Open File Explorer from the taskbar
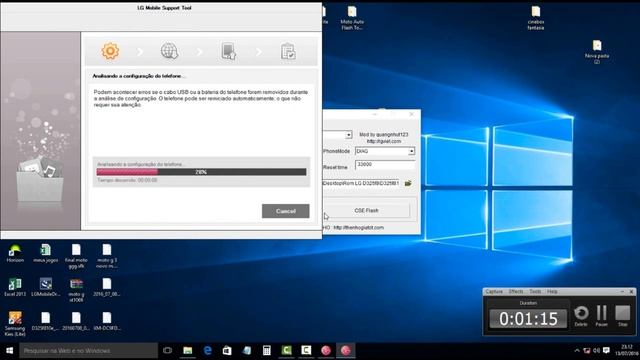Viewport: 640px width, 360px height. tap(188, 351)
